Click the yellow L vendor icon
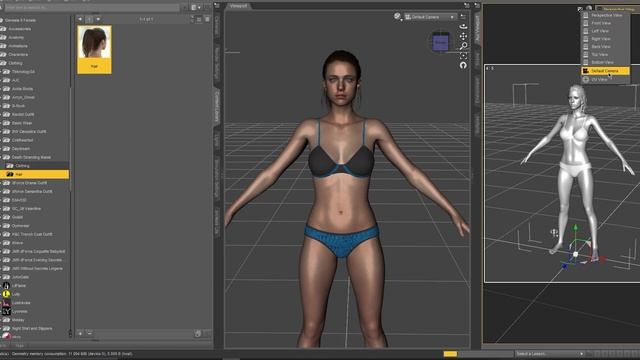 6,294
